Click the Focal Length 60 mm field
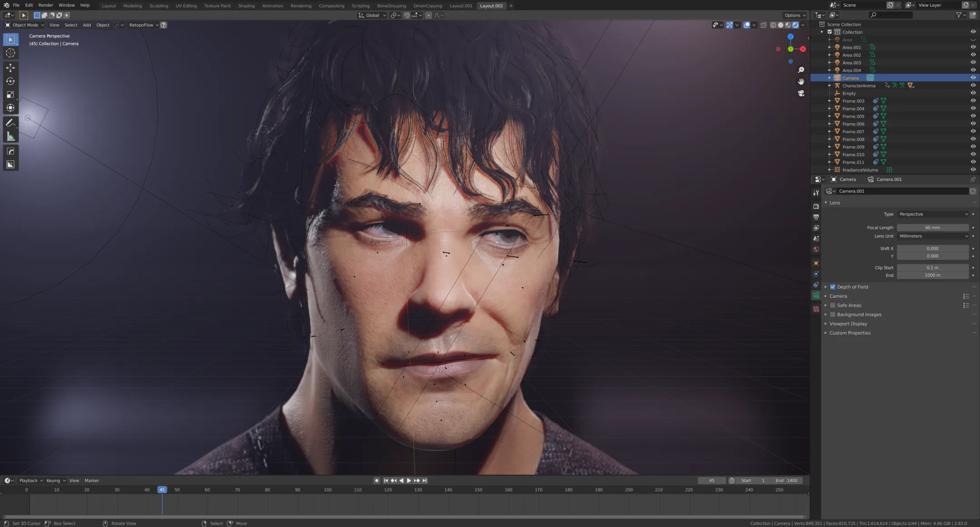This screenshot has height=527, width=980. pyautogui.click(x=932, y=228)
